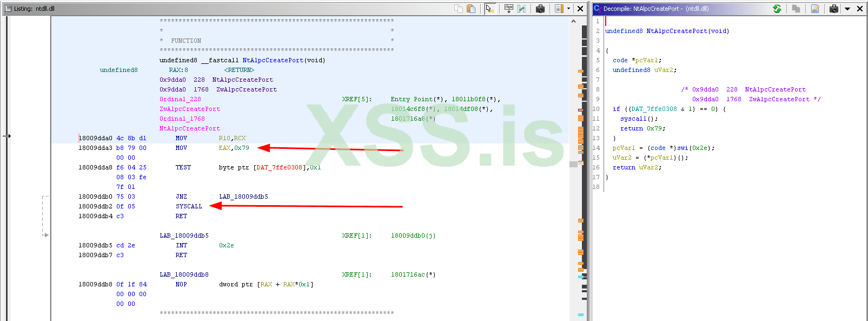The image size is (868, 321).
Task: Select the <RETURN> variable entry
Action: [x=239, y=70]
